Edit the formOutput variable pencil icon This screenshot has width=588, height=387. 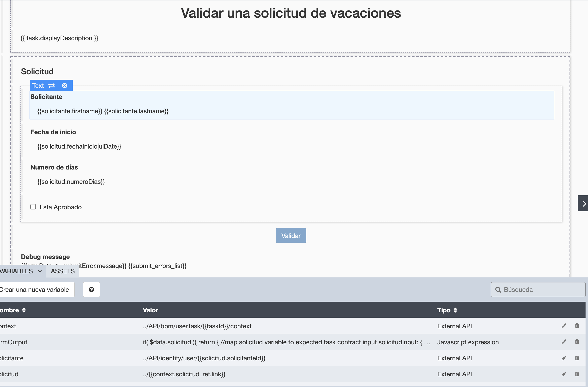click(564, 342)
